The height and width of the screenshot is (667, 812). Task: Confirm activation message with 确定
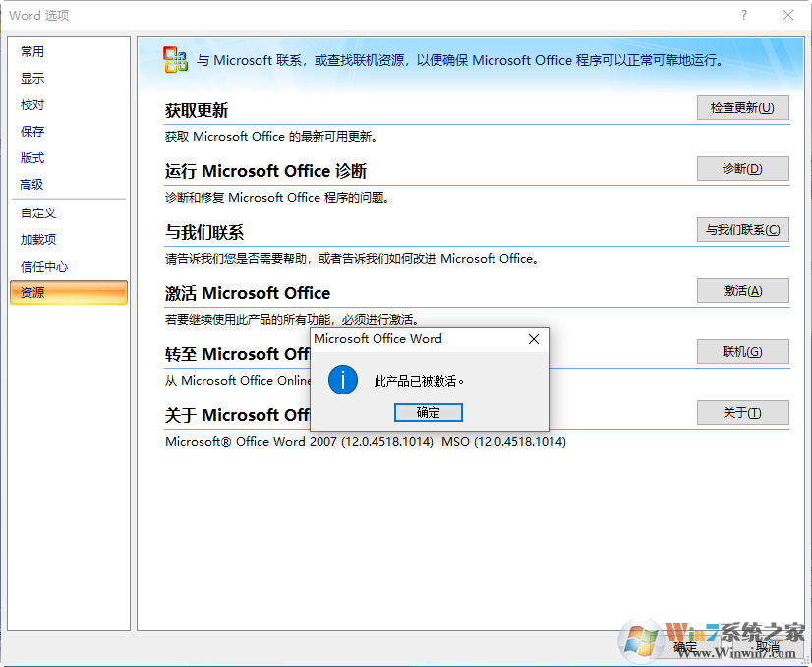tap(428, 412)
